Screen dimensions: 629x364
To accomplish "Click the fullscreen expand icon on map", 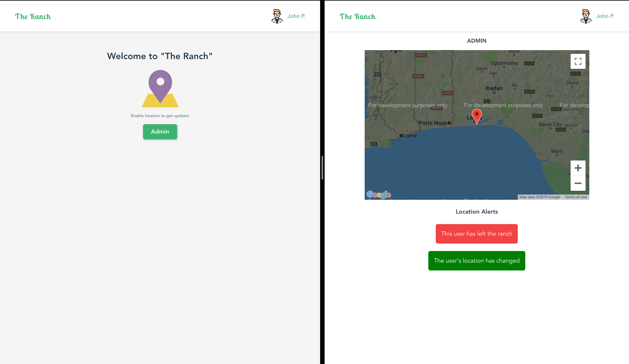I will click(x=577, y=61).
